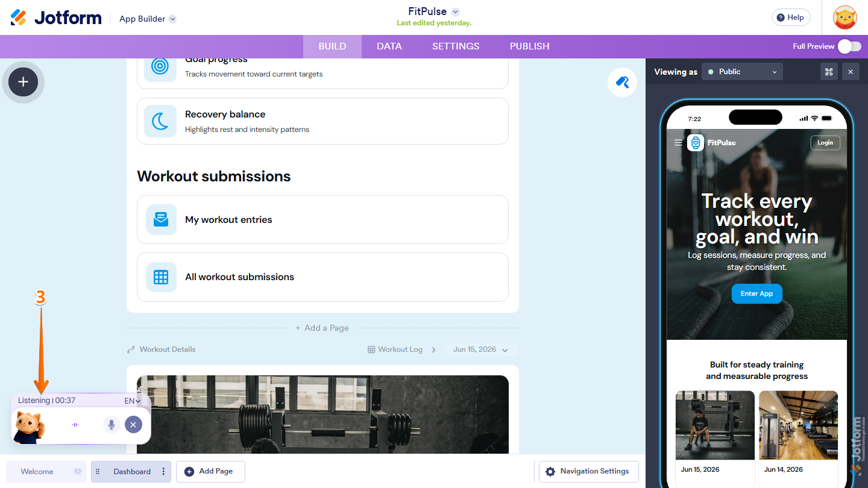Switch to the BUILD tab
The image size is (868, 488).
[332, 46]
